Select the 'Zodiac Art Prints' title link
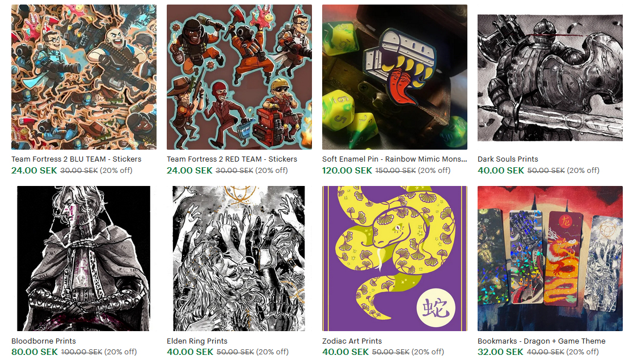633x364 pixels. tap(352, 341)
